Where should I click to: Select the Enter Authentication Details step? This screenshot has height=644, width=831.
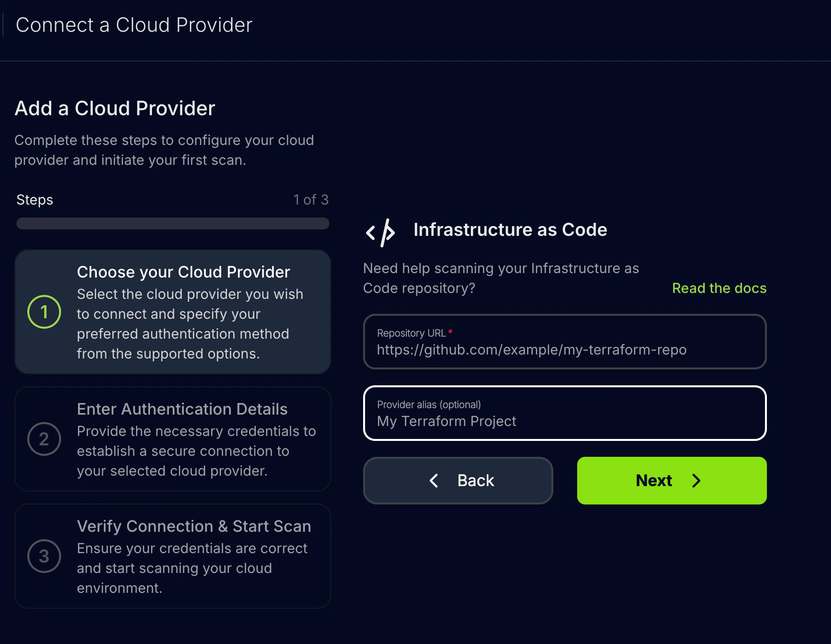(x=172, y=439)
